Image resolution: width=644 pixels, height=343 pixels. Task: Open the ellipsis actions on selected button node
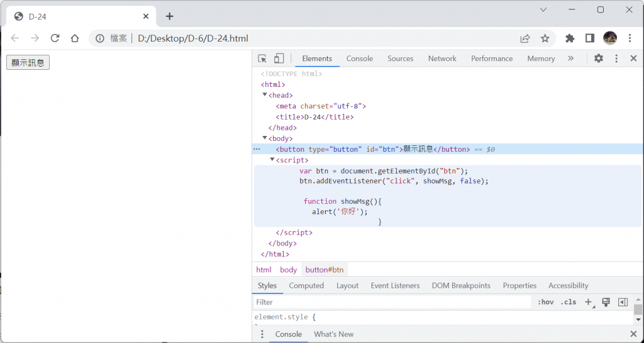257,149
